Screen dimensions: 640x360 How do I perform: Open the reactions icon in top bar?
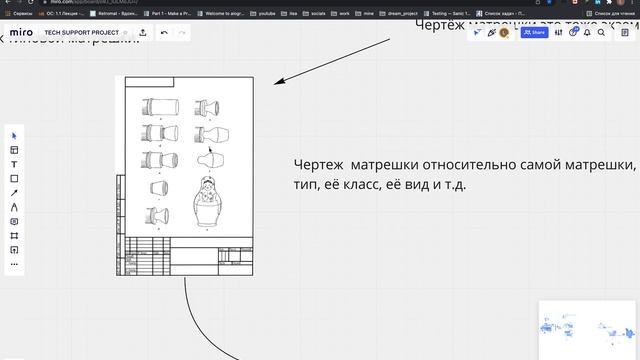[491, 33]
